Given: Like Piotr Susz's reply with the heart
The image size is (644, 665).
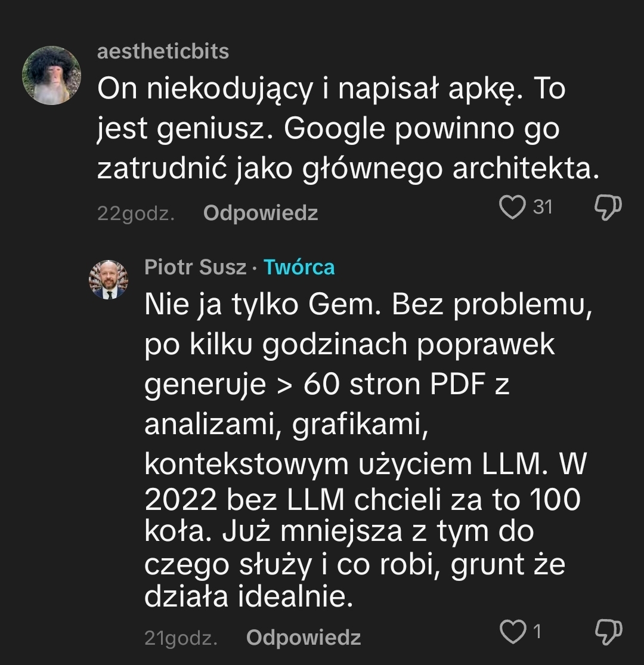Looking at the screenshot, I should pos(513,632).
